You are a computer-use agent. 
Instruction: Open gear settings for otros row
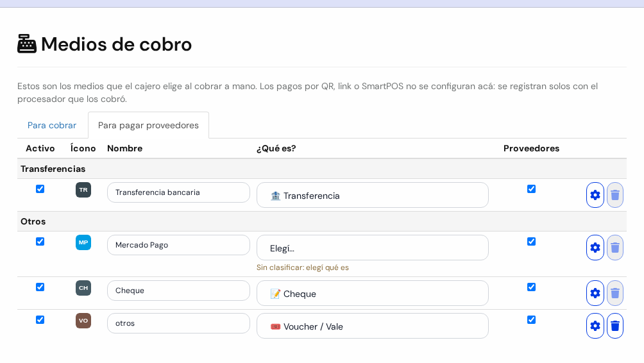point(595,326)
